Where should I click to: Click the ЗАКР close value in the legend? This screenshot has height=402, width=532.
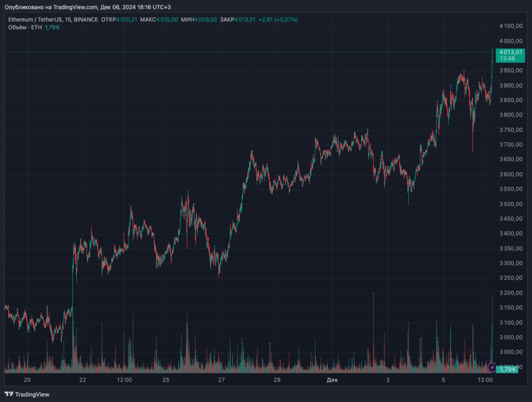pos(245,20)
